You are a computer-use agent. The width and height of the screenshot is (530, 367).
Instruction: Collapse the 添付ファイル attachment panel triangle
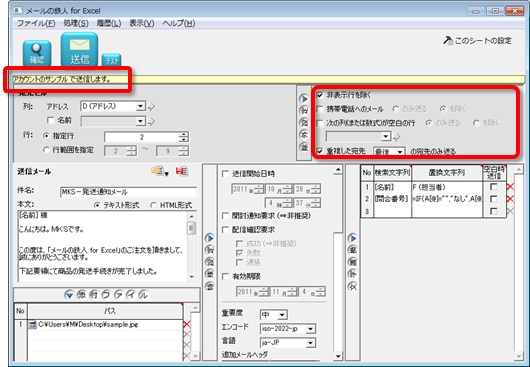pyautogui.click(x=69, y=295)
